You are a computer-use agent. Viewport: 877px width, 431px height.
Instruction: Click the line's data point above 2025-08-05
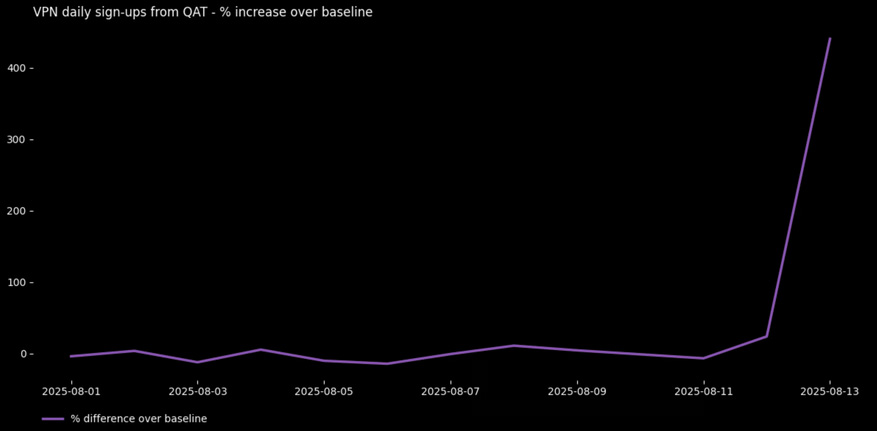coord(324,360)
